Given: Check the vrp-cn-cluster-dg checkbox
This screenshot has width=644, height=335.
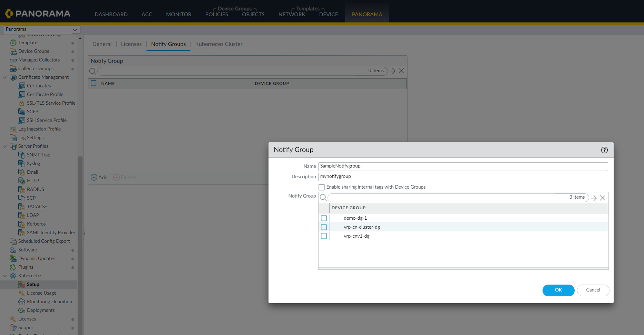Looking at the screenshot, I should (324, 227).
